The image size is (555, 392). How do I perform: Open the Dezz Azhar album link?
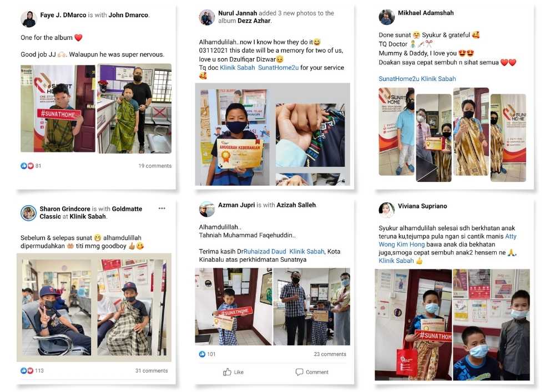click(x=254, y=21)
